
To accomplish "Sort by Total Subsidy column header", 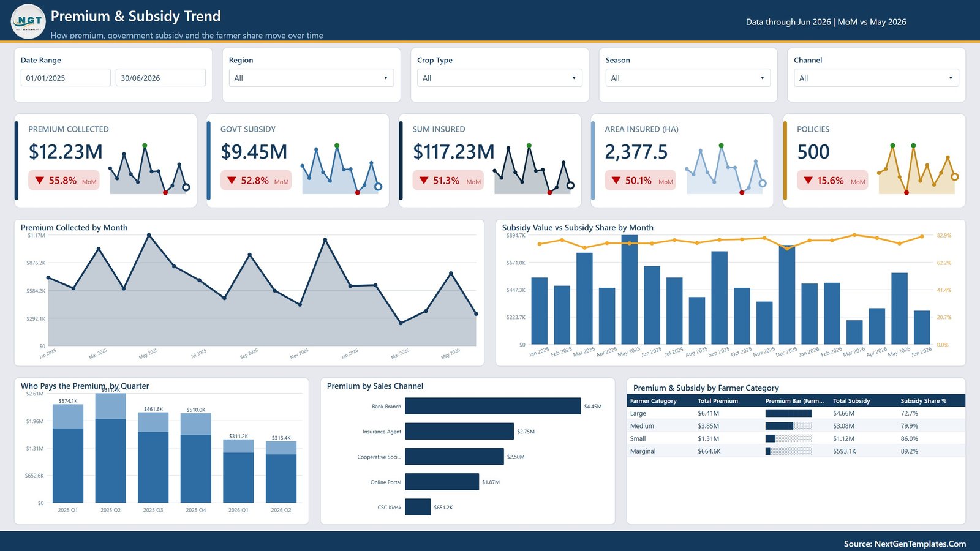I will [851, 401].
